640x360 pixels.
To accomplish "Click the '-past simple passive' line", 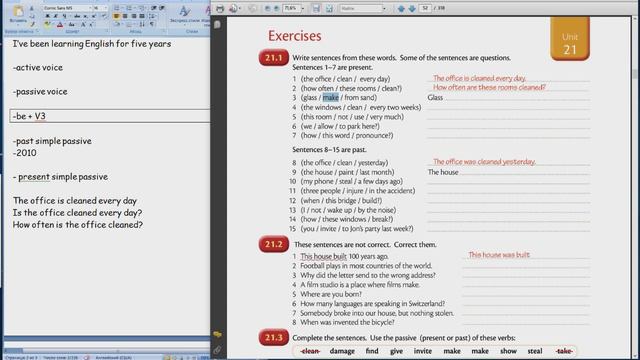I will tap(52, 141).
